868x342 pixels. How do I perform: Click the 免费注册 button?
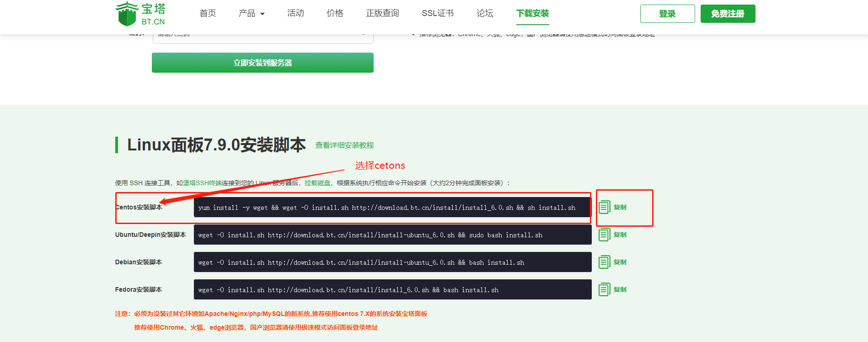click(728, 14)
